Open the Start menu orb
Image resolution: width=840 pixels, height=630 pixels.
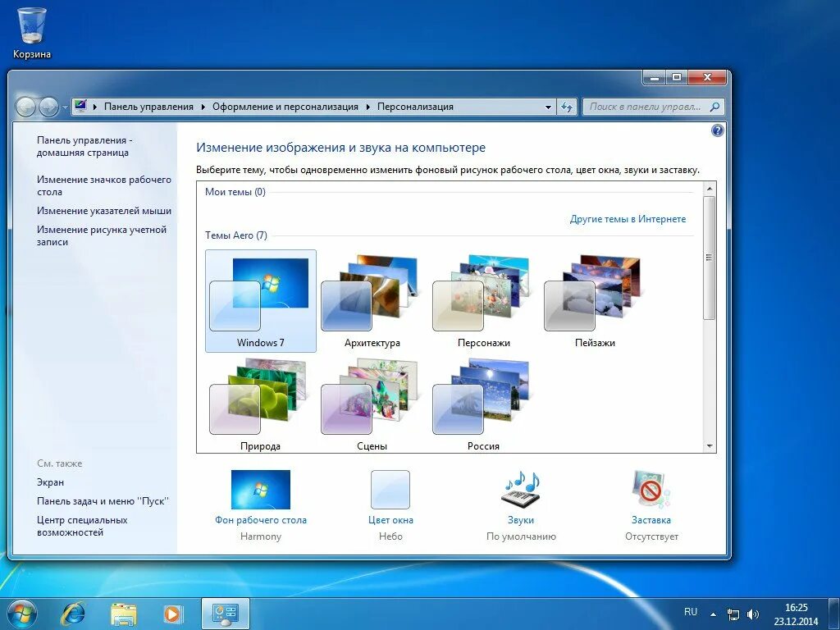point(21,614)
